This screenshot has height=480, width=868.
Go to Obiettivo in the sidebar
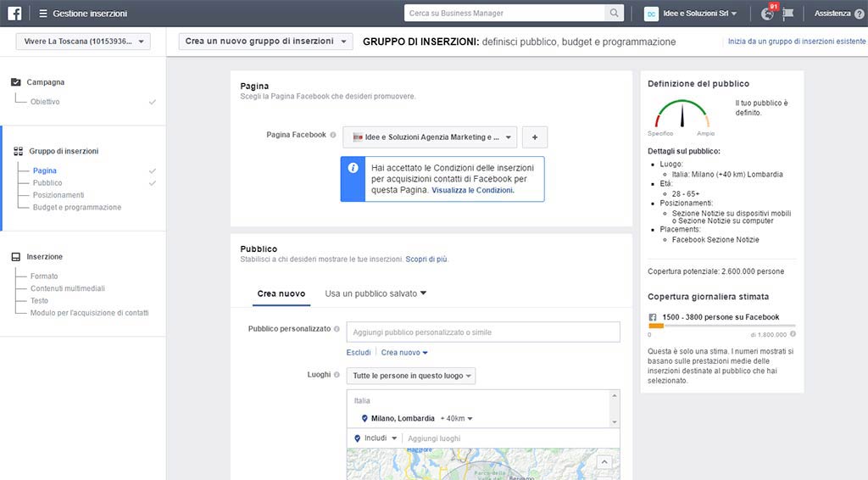(45, 102)
